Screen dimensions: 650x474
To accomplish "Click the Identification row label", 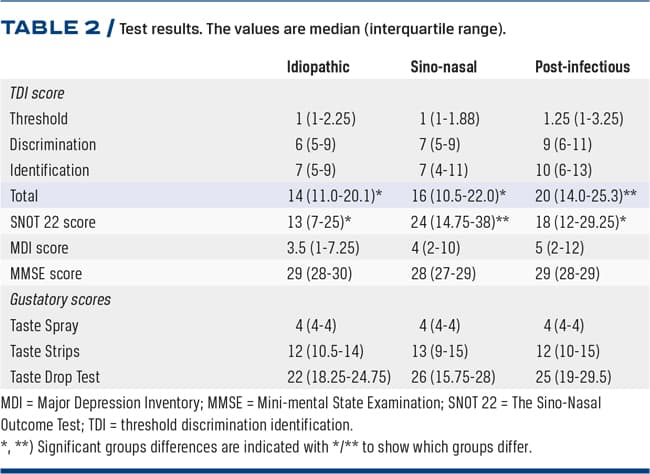I will tap(50, 170).
